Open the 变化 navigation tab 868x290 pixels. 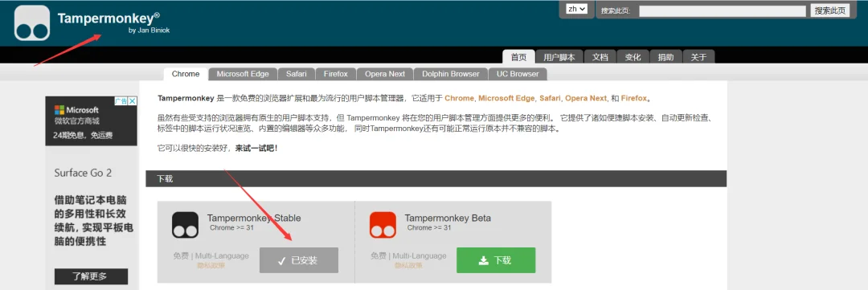coord(633,57)
